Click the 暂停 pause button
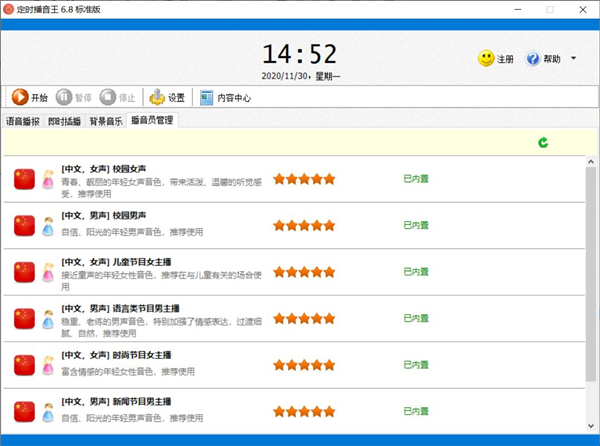Image resolution: width=600 pixels, height=446 pixels. [x=74, y=97]
